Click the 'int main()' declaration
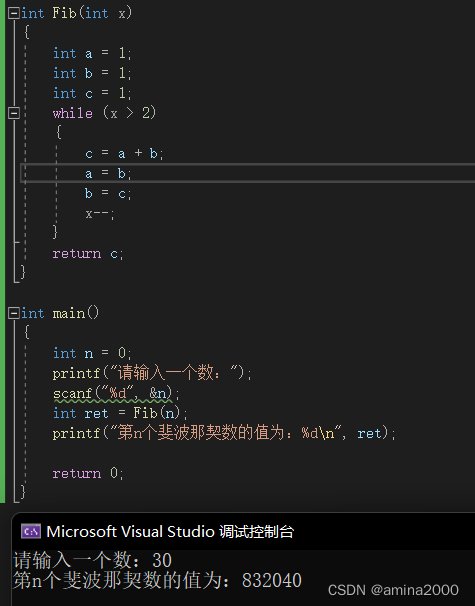The height and width of the screenshot is (606, 475). 60,313
